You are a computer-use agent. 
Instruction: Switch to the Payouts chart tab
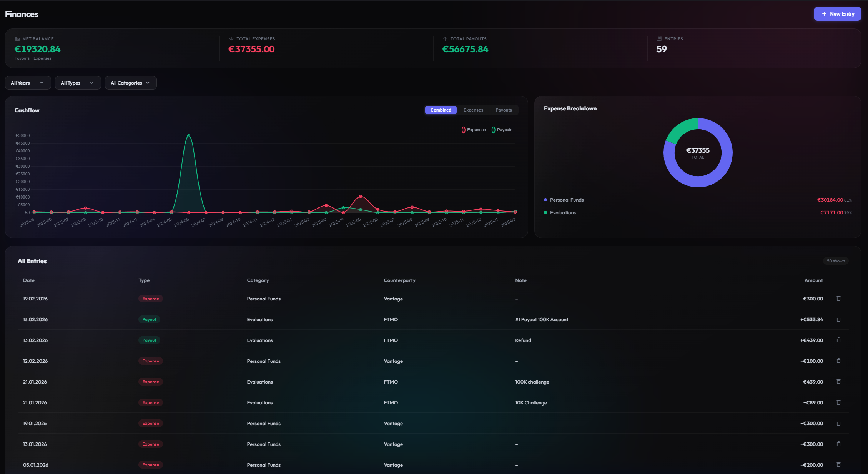(x=504, y=110)
